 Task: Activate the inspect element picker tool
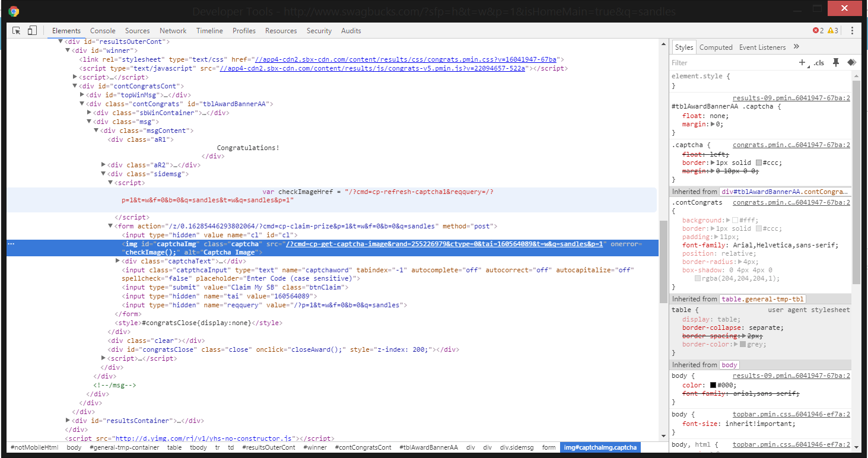tap(17, 31)
